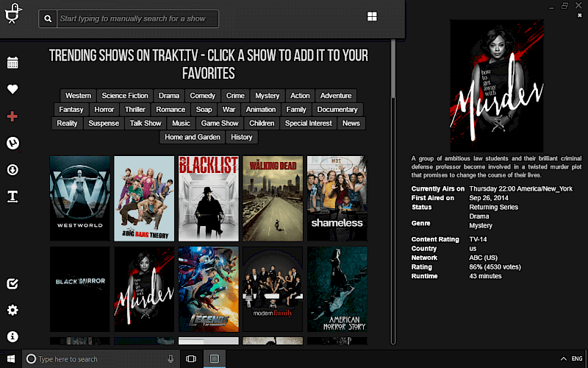Click the ENG language indicator

[x=577, y=359]
